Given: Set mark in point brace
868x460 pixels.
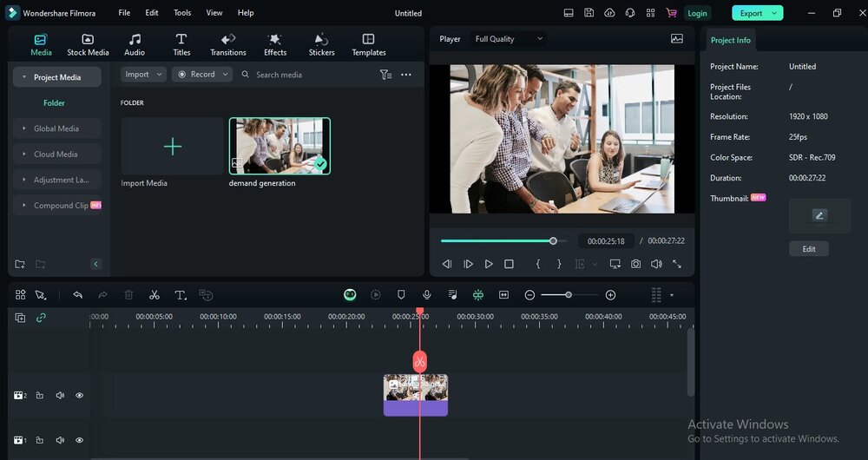Looking at the screenshot, I should (x=537, y=264).
